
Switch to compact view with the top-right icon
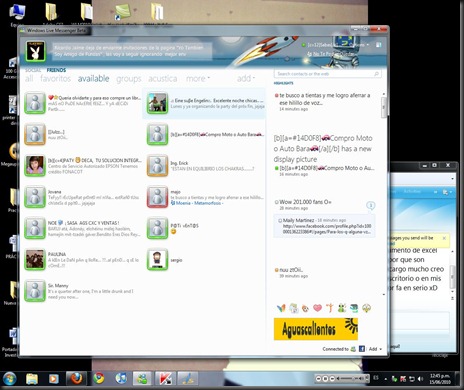(x=379, y=44)
